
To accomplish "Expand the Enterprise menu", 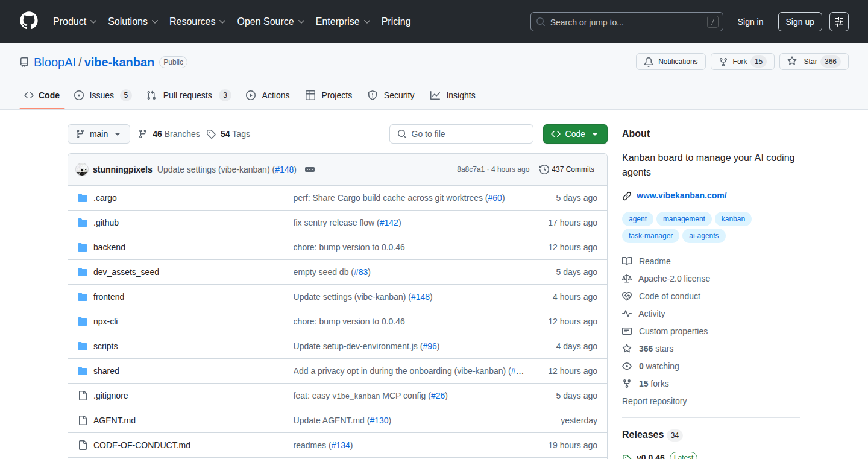I will (x=343, y=21).
